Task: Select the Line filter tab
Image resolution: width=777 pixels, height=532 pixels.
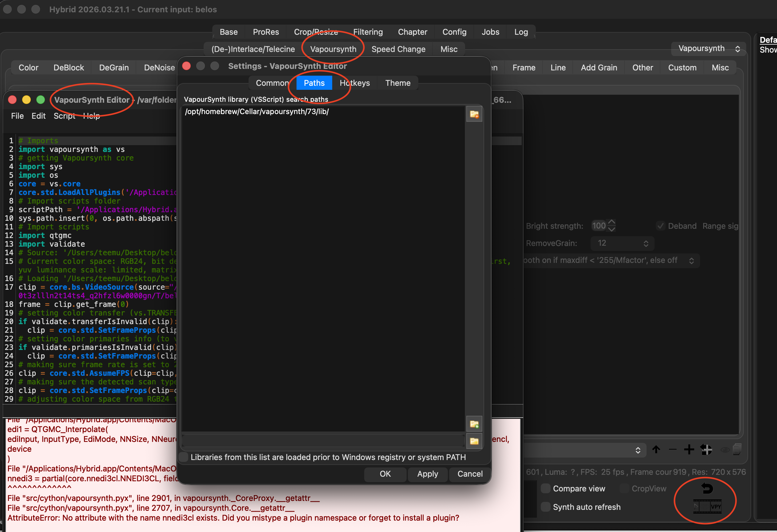Action: [x=558, y=68]
